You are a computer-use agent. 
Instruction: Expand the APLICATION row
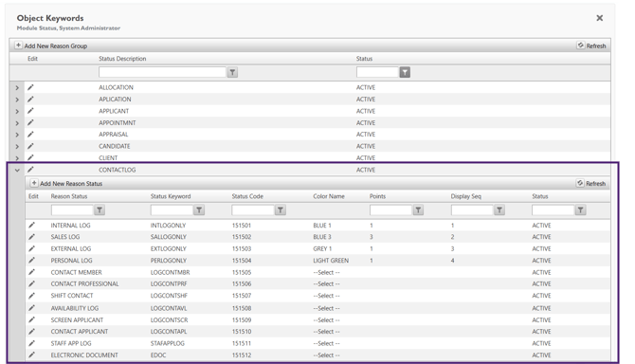pyautogui.click(x=17, y=100)
